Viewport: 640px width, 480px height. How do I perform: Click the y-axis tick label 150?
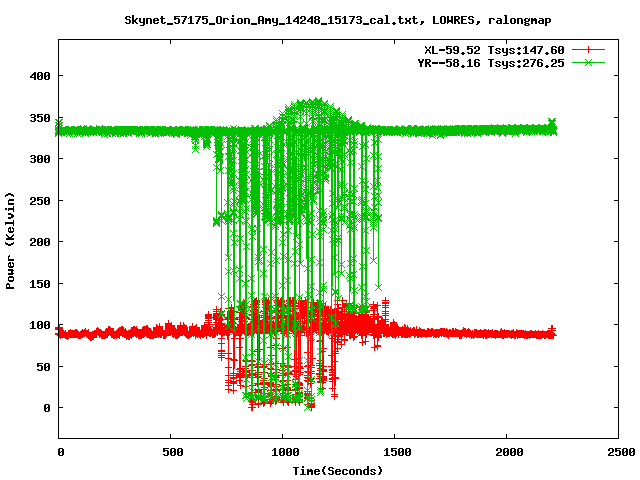(40, 284)
